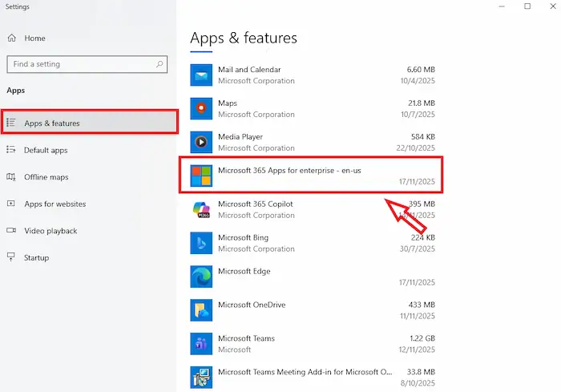Open Apps for websites settings
This screenshot has height=392, width=561.
click(x=54, y=204)
